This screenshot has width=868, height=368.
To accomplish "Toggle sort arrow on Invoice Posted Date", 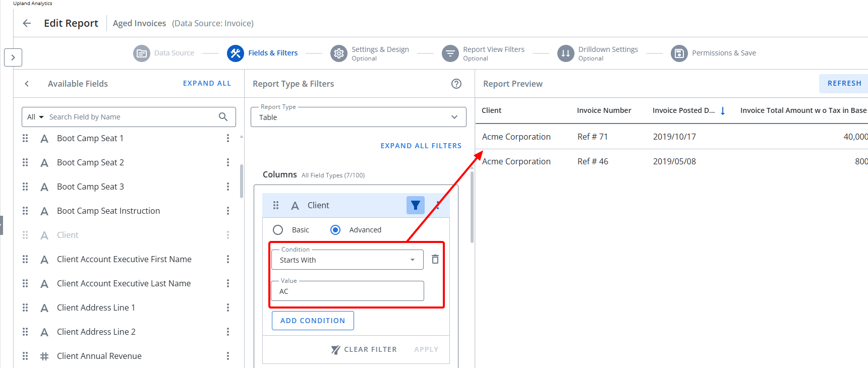I will (x=723, y=111).
